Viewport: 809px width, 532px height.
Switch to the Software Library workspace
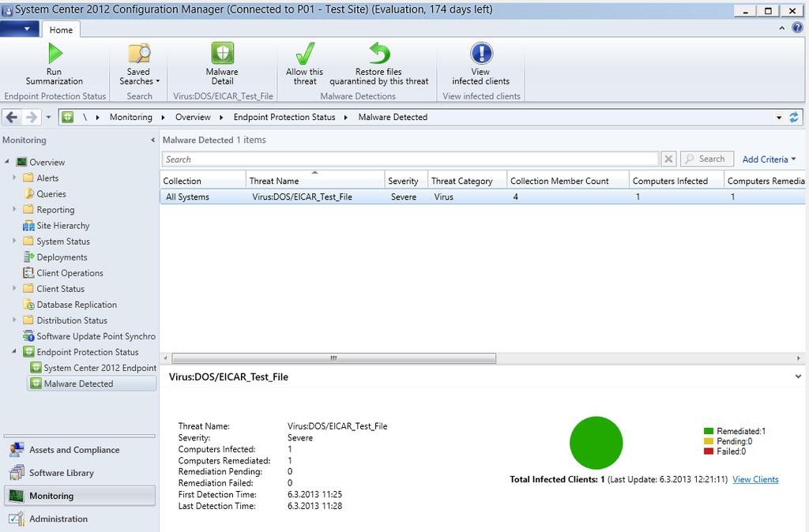pos(80,473)
